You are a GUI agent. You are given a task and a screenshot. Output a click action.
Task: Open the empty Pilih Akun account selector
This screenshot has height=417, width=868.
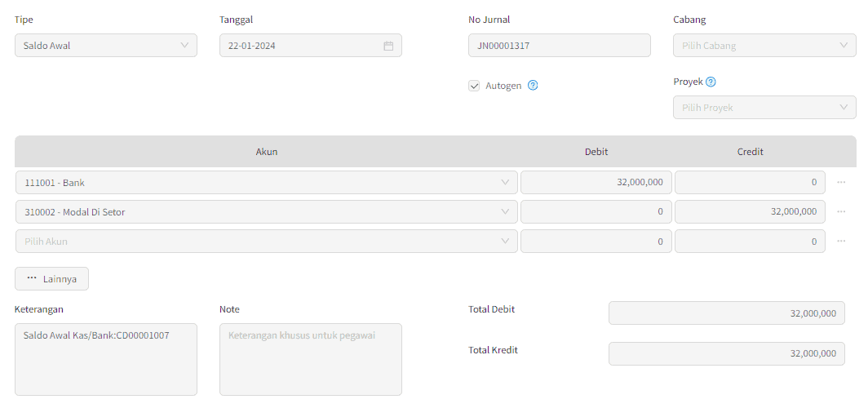click(267, 241)
